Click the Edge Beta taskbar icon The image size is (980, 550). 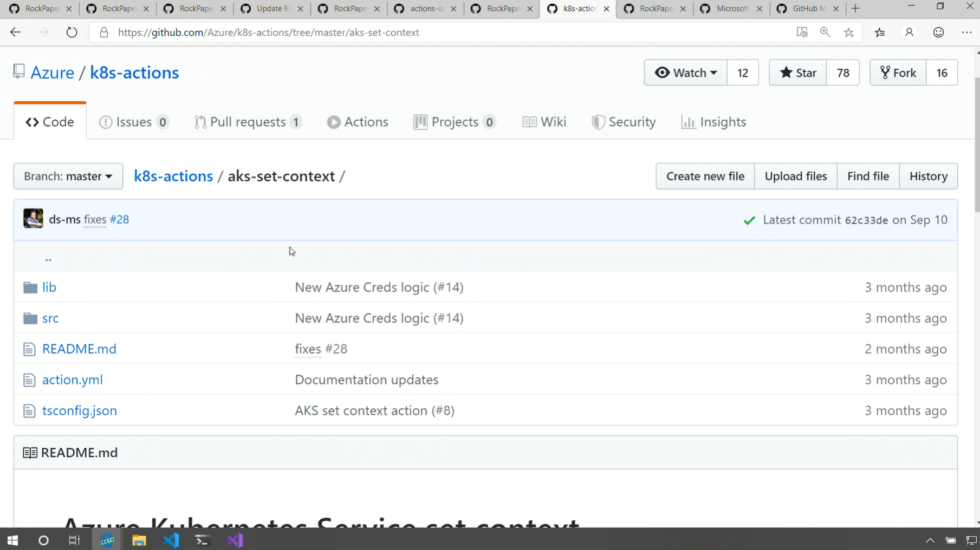108,540
